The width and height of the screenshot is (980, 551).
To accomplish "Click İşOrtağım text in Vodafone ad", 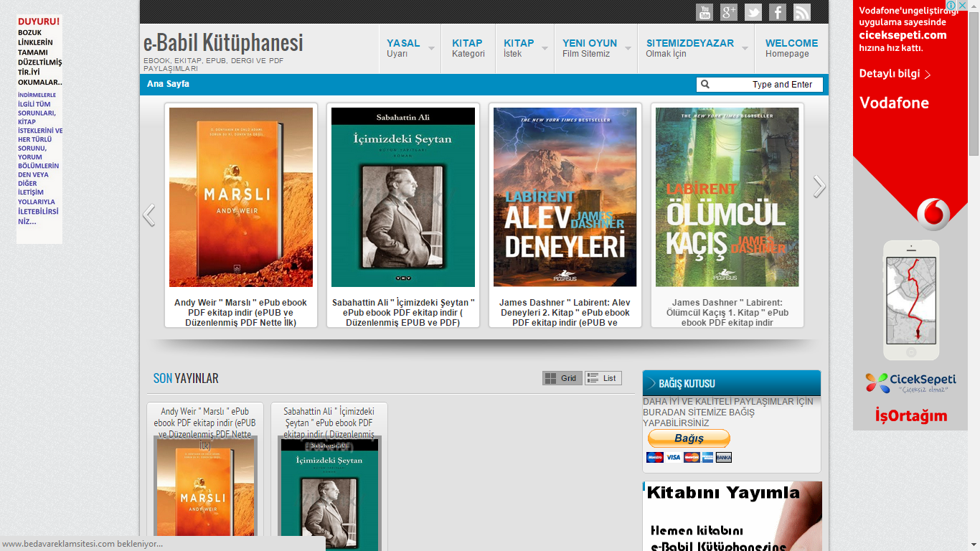I will tap(910, 415).
